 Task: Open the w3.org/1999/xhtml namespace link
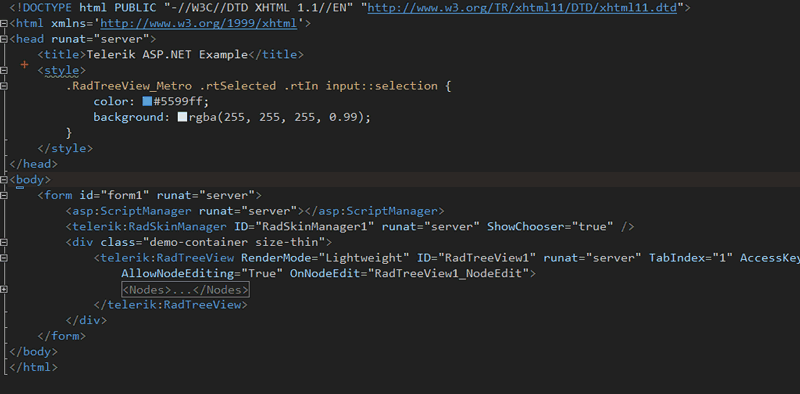coord(198,23)
